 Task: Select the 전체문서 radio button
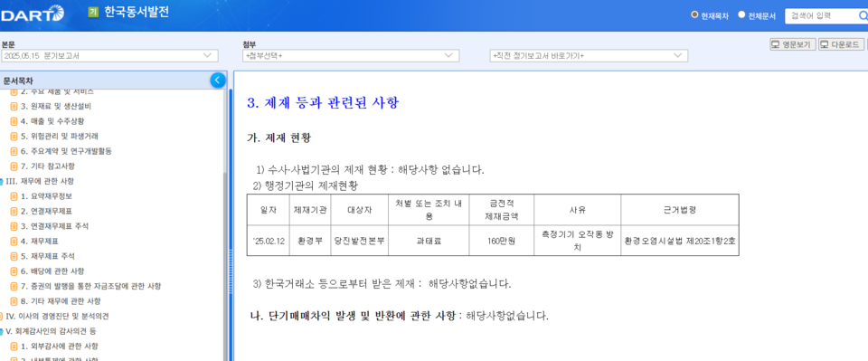741,15
